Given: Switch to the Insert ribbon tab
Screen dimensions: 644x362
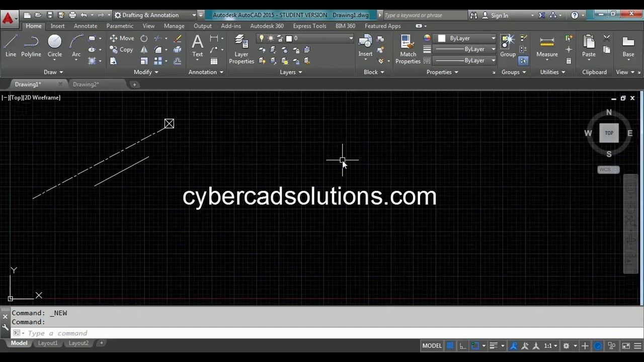Looking at the screenshot, I should click(57, 26).
